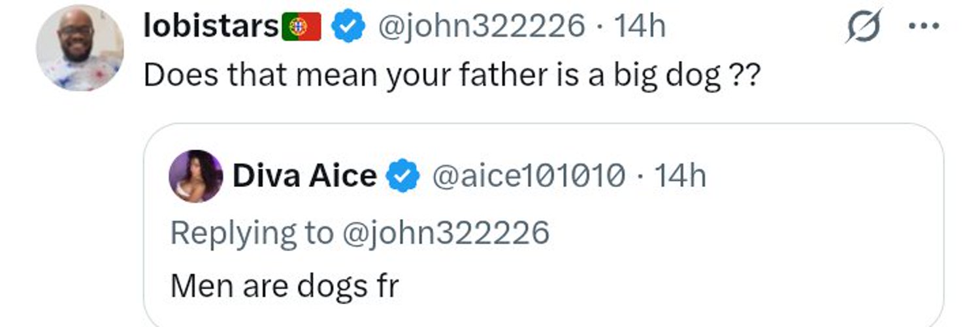The width and height of the screenshot is (980, 327).
Task: Click the 'Replying to' label text
Action: 252,233
